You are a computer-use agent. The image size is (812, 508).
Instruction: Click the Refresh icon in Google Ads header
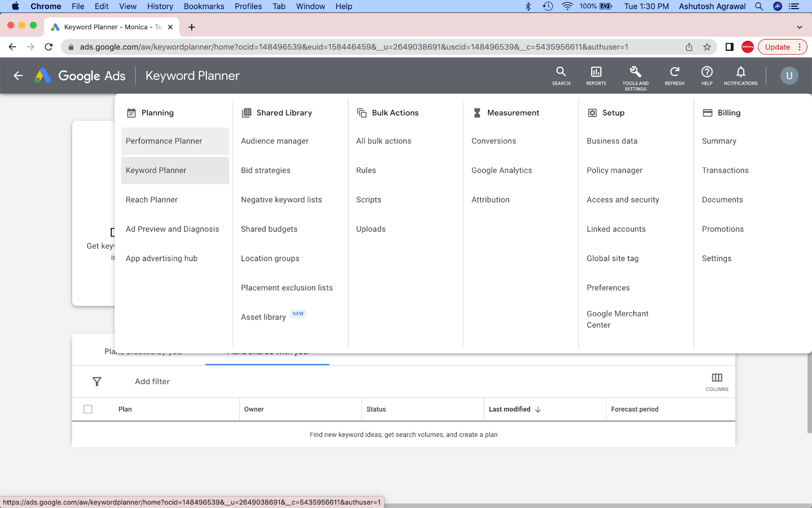click(x=674, y=72)
